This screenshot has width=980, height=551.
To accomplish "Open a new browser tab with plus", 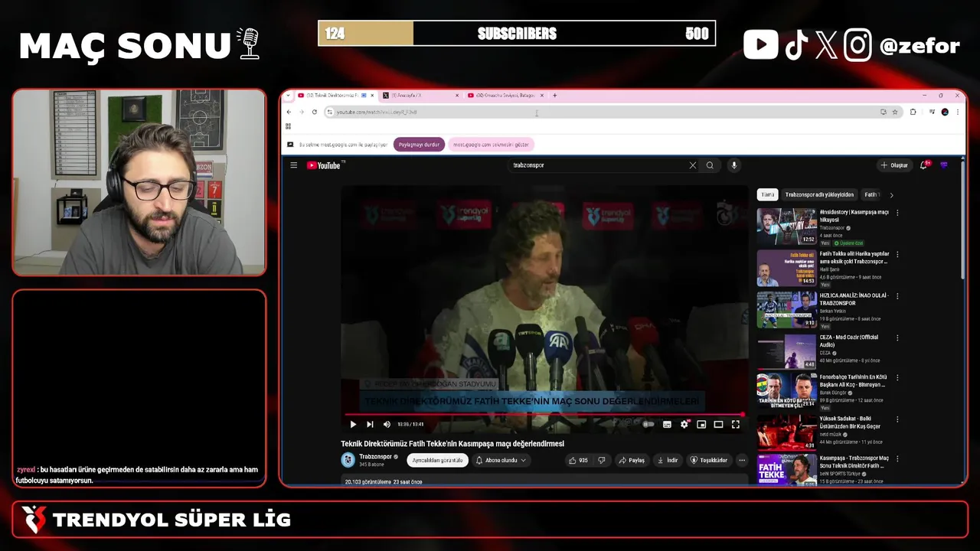I will tap(555, 96).
